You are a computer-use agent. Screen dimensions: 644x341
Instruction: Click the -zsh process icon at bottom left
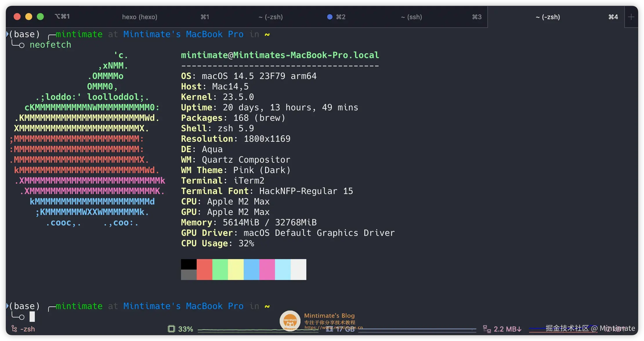click(x=14, y=328)
